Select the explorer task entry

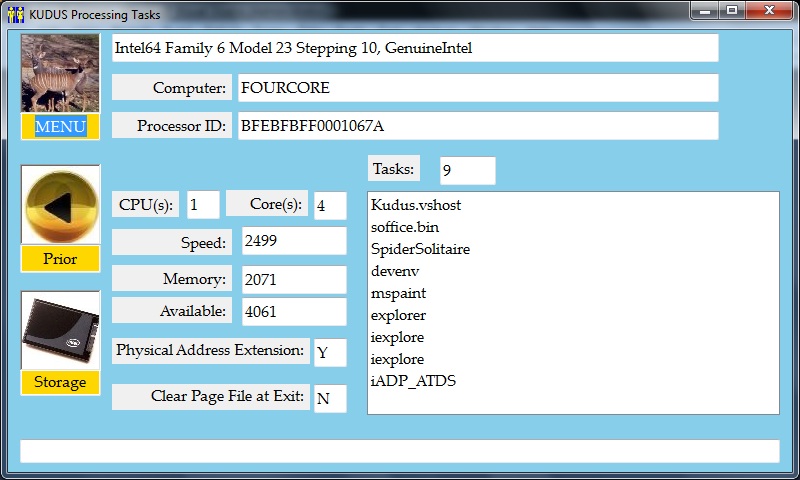pos(398,315)
